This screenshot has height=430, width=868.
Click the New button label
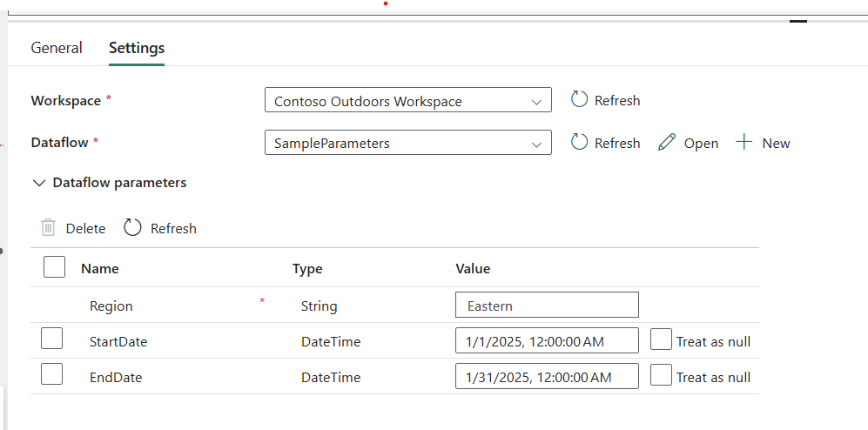(x=776, y=144)
